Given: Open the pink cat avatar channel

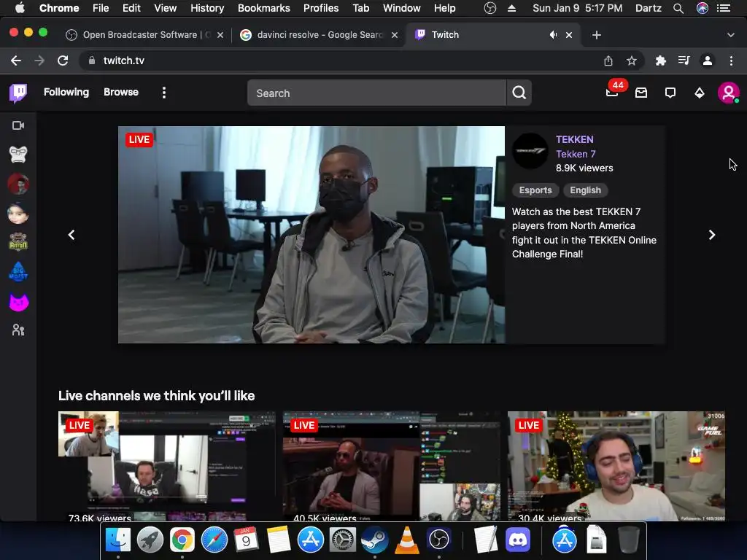Looking at the screenshot, I should [18, 302].
